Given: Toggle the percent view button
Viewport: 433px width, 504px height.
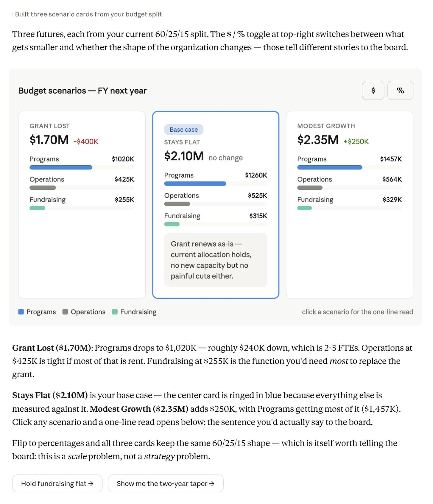Looking at the screenshot, I should pyautogui.click(x=400, y=91).
